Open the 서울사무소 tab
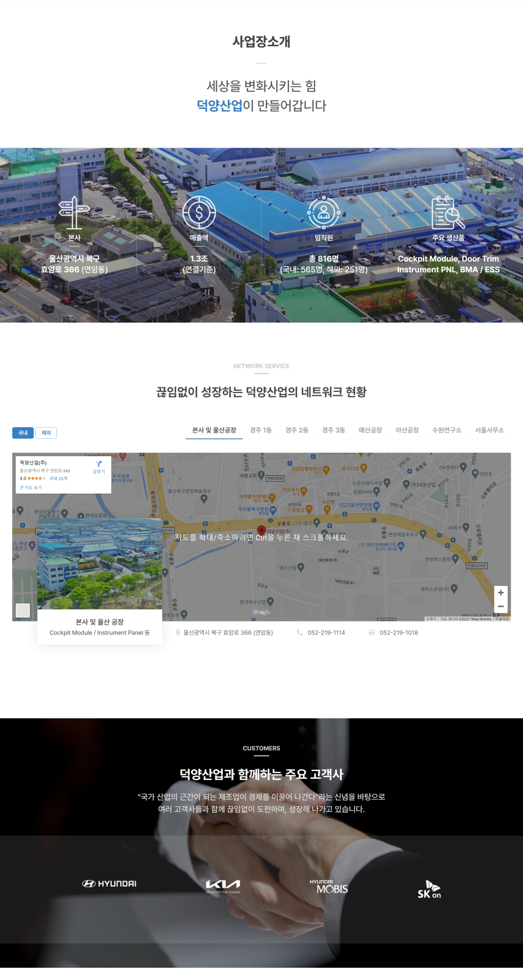523x980 pixels. click(x=489, y=430)
